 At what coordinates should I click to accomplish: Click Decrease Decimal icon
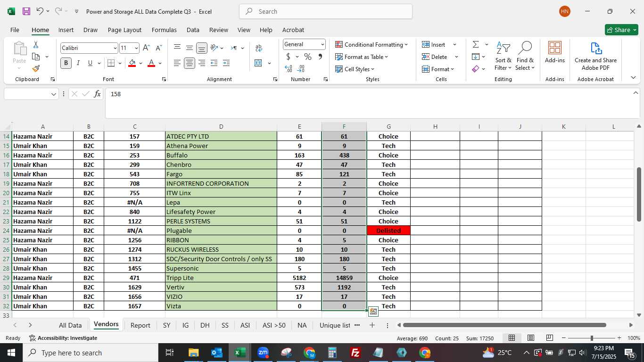tap(301, 69)
